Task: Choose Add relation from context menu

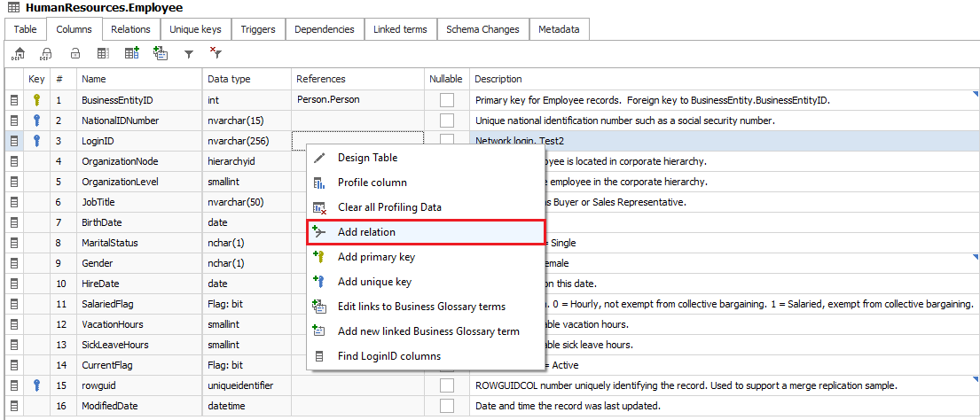Action: coord(366,232)
